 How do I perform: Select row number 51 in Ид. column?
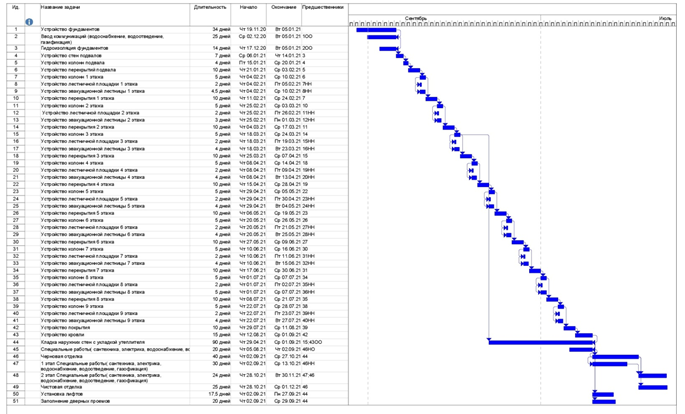17,401
